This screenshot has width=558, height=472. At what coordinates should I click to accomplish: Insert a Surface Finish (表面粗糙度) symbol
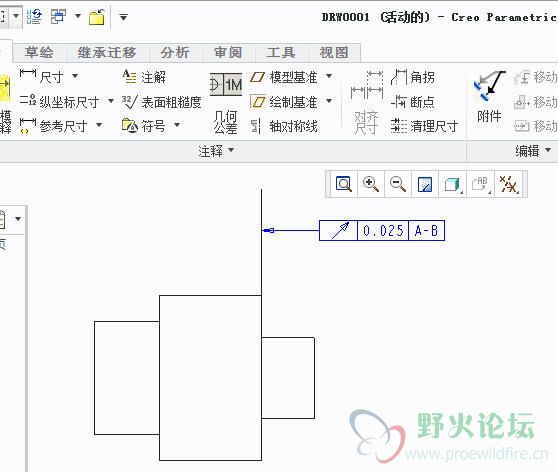click(x=162, y=102)
